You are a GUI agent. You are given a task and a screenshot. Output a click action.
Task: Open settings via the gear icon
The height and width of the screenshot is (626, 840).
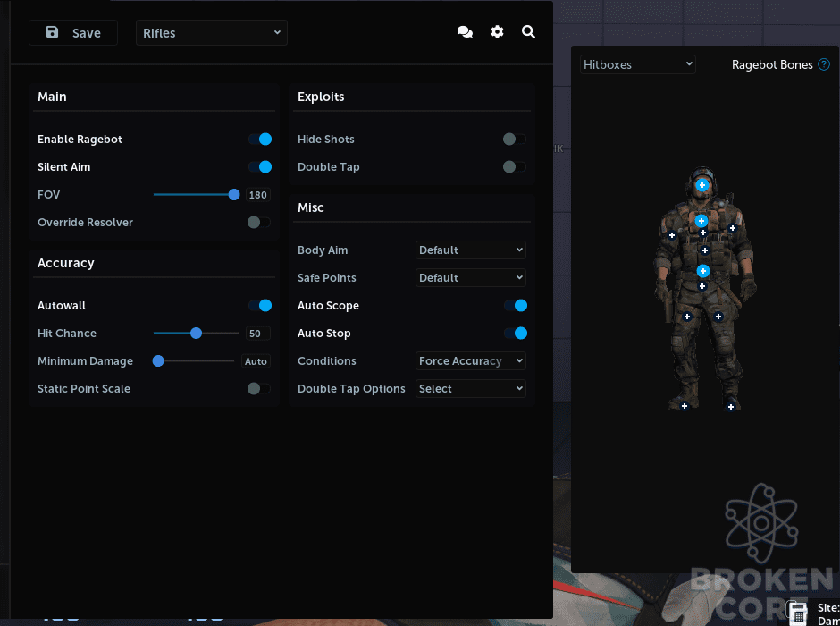497,32
